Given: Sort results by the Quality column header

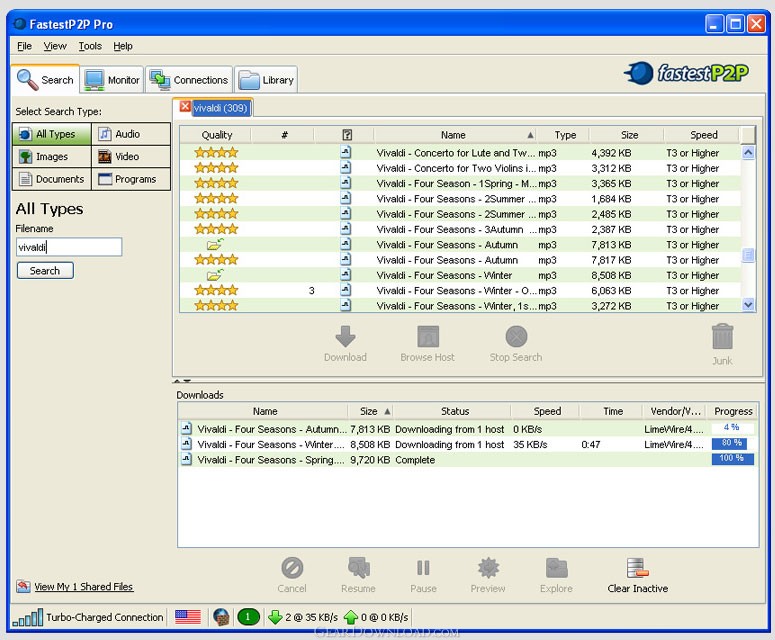Looking at the screenshot, I should (216, 135).
